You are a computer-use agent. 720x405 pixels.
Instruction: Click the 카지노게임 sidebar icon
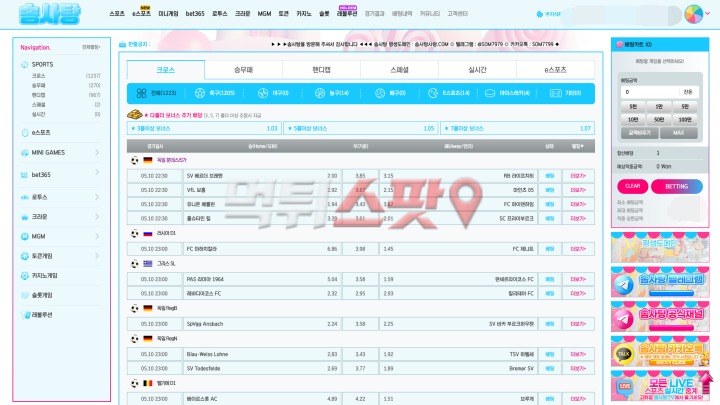25,276
